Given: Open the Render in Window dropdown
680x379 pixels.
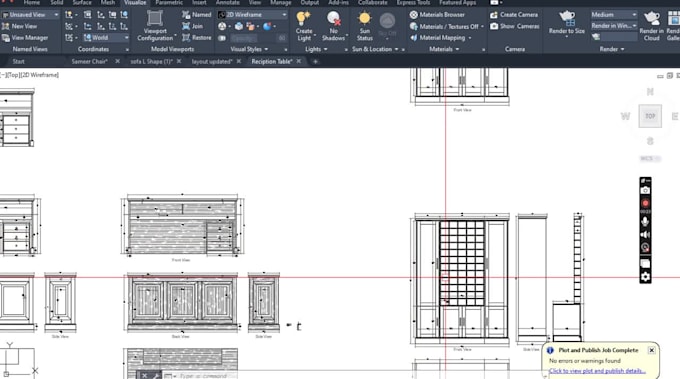Looking at the screenshot, I should pos(614,26).
